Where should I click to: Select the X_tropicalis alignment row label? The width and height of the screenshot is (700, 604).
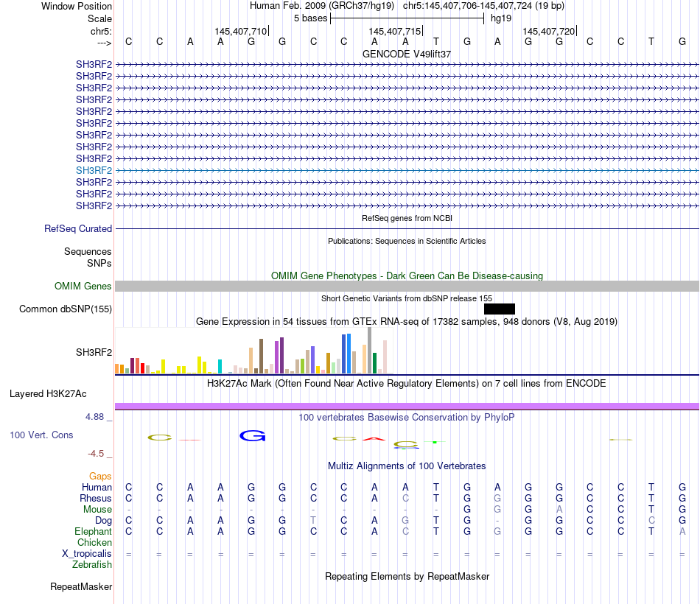pos(87,554)
